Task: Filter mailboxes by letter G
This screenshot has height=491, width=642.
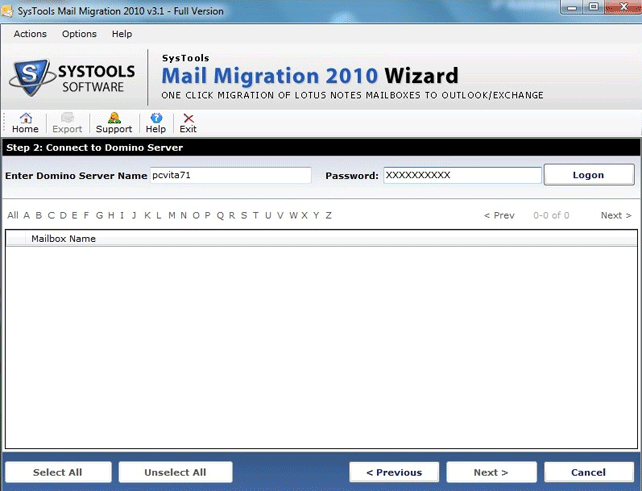Action: pyautogui.click(x=99, y=215)
